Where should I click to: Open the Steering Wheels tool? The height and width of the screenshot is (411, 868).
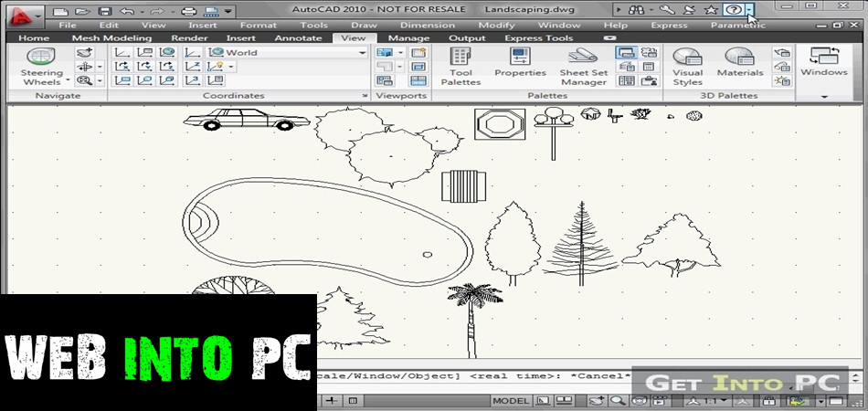[x=41, y=67]
